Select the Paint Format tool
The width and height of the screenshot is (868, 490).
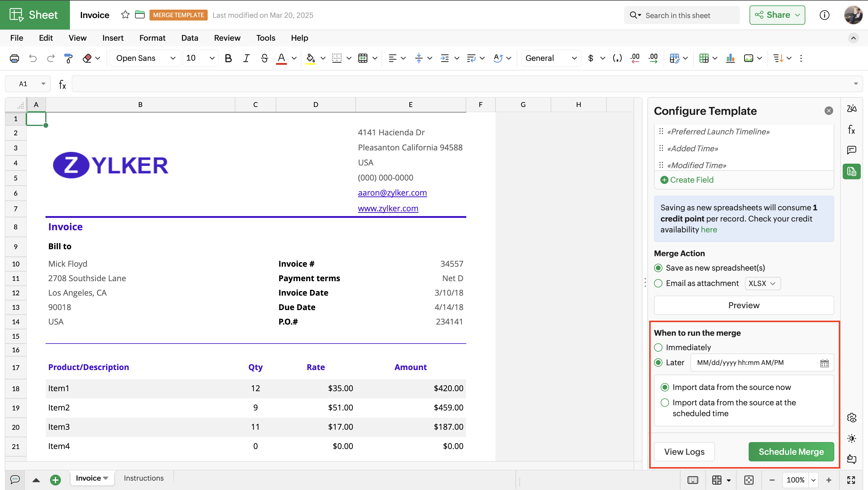click(x=68, y=58)
